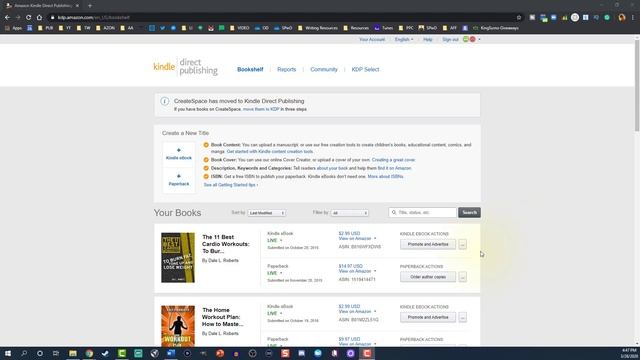Click the search magnifier in title field

click(x=394, y=213)
